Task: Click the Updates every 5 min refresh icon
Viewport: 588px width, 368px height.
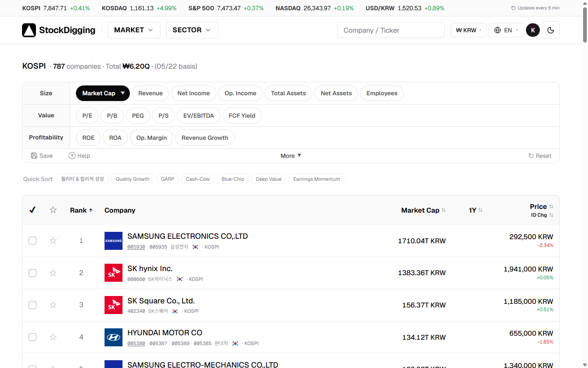Action: (x=513, y=8)
